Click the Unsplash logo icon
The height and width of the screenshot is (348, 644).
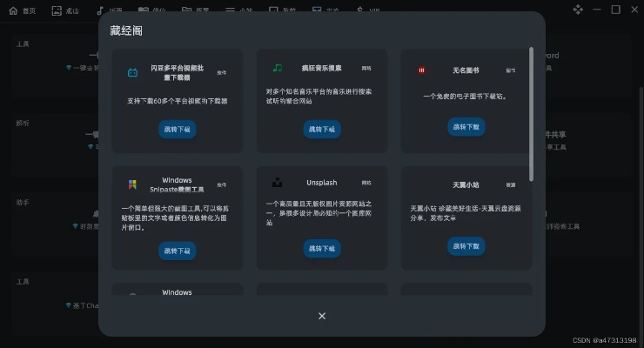[x=277, y=183]
